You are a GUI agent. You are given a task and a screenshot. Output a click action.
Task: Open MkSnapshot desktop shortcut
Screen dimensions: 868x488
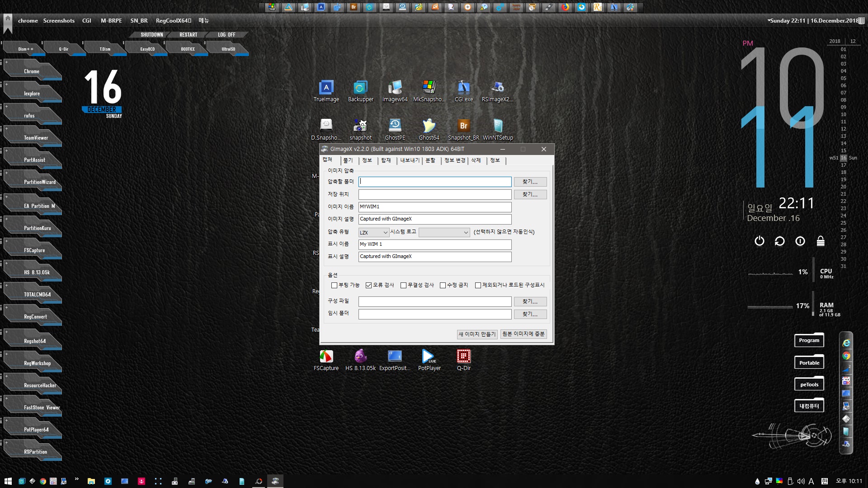pyautogui.click(x=429, y=91)
